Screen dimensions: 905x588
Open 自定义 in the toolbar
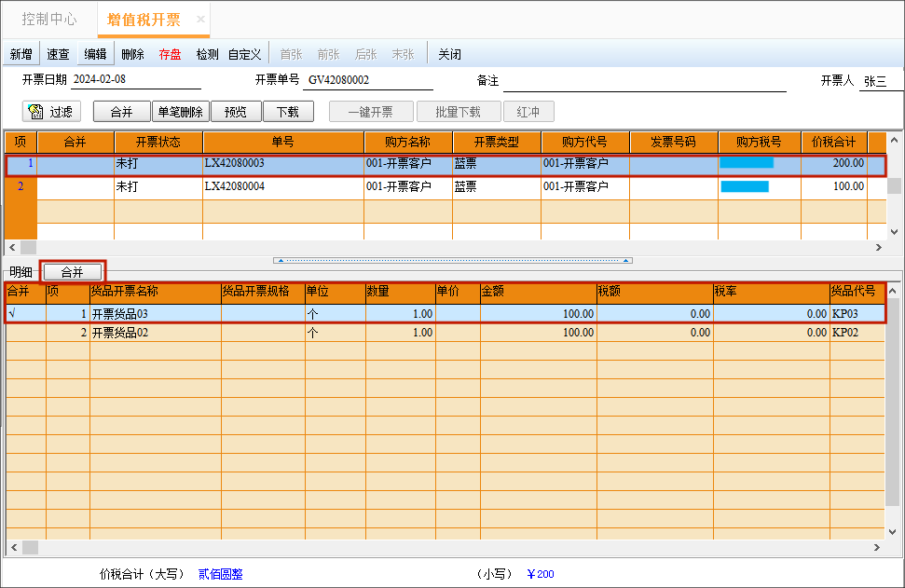245,54
